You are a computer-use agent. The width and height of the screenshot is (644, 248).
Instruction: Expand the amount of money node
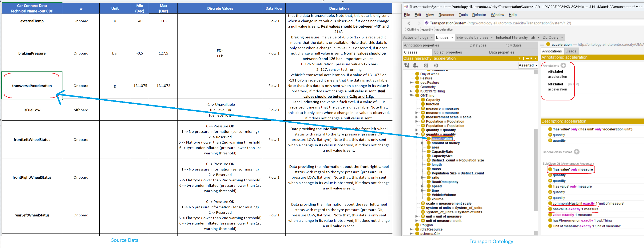pyautogui.click(x=423, y=143)
